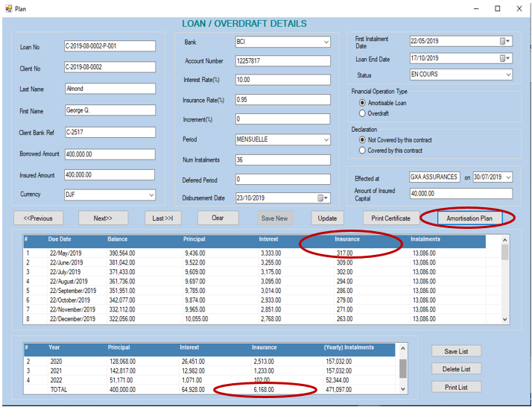Viewport: 532px width, 407px height.
Task: Click the Update button
Action: pos(327,218)
